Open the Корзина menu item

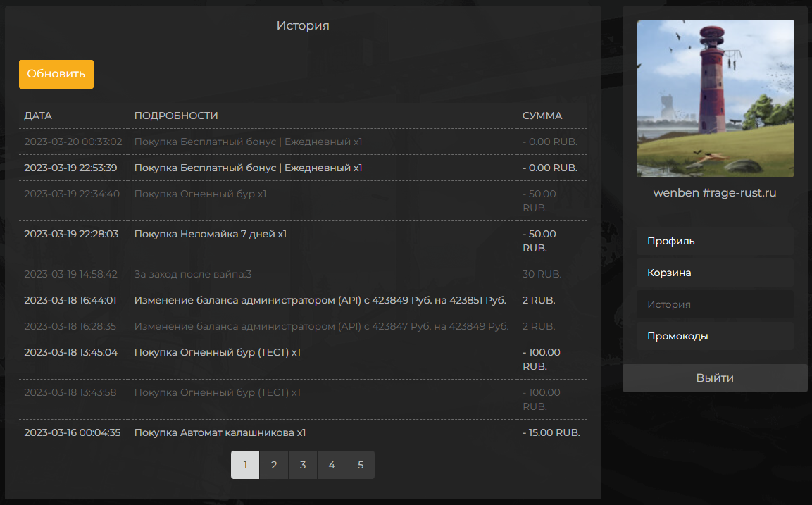(x=714, y=273)
